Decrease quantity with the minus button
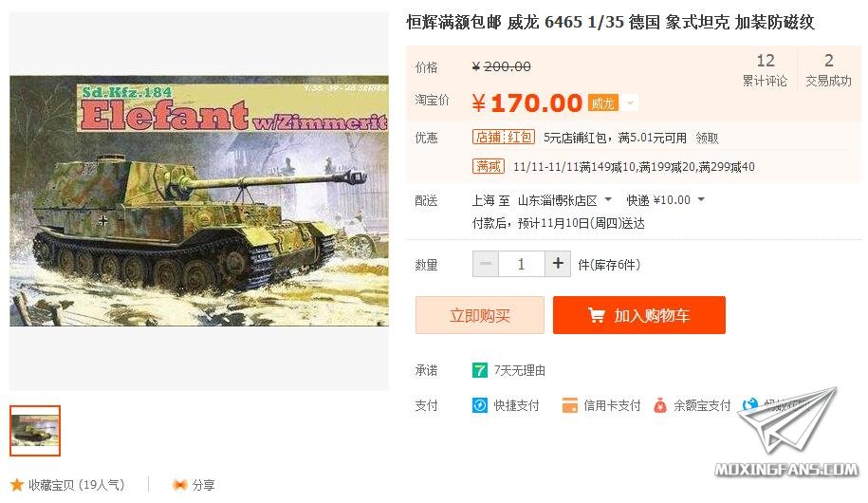 point(486,264)
